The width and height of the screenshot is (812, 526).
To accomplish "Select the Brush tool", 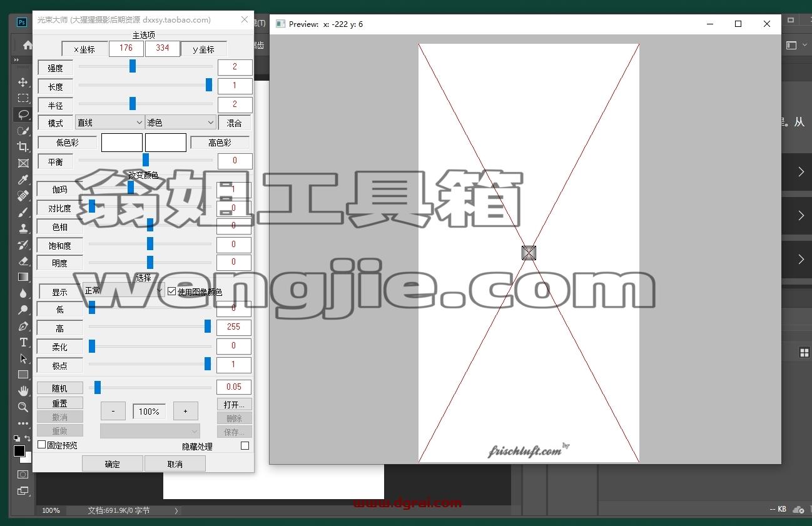I will click(x=23, y=212).
